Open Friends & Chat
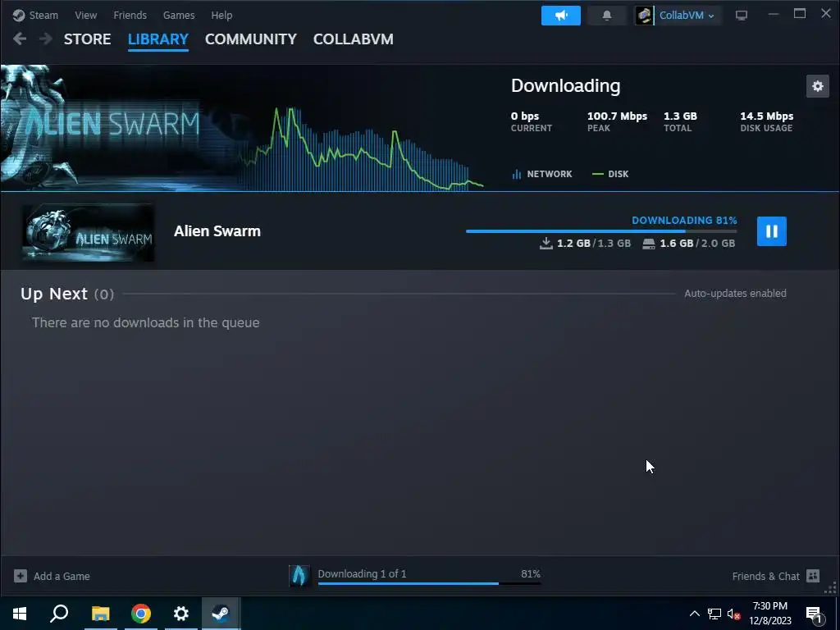This screenshot has height=630, width=840. pyautogui.click(x=765, y=577)
